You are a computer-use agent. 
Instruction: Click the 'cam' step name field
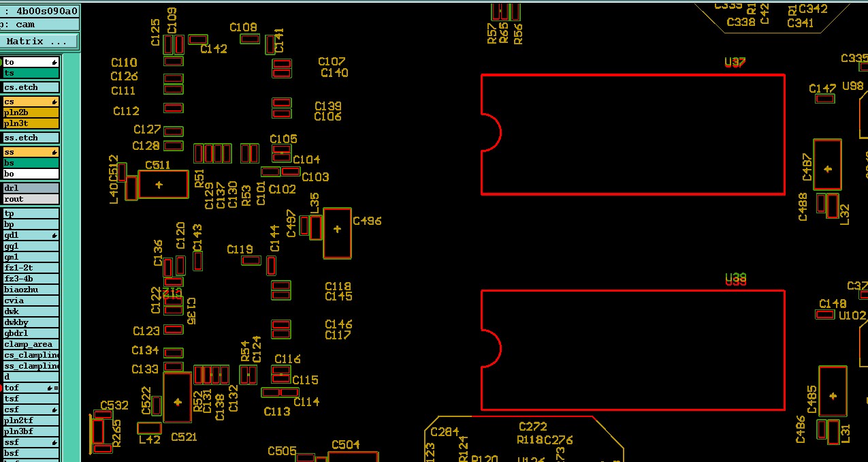pyautogui.click(x=39, y=25)
